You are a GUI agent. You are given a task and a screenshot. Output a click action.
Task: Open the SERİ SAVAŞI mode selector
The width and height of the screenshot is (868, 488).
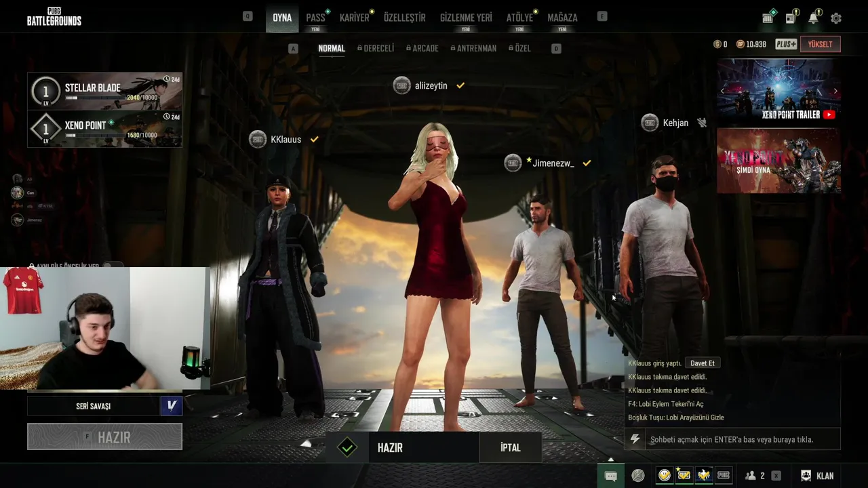pyautogui.click(x=94, y=406)
